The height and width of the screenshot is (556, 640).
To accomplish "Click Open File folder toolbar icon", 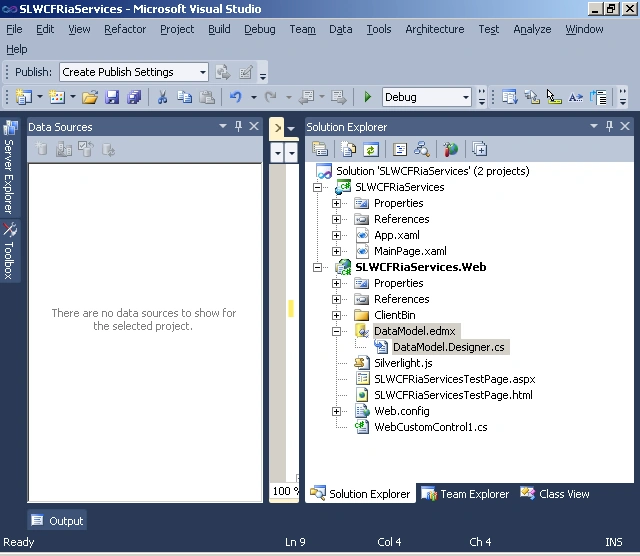I will click(90, 97).
